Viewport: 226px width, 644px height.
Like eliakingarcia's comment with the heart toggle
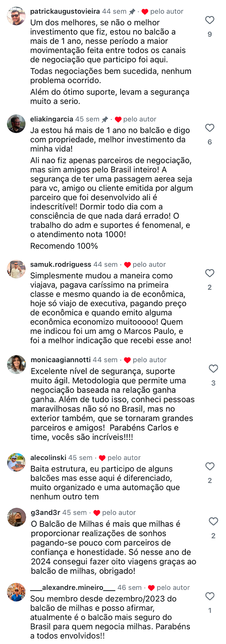tap(209, 128)
